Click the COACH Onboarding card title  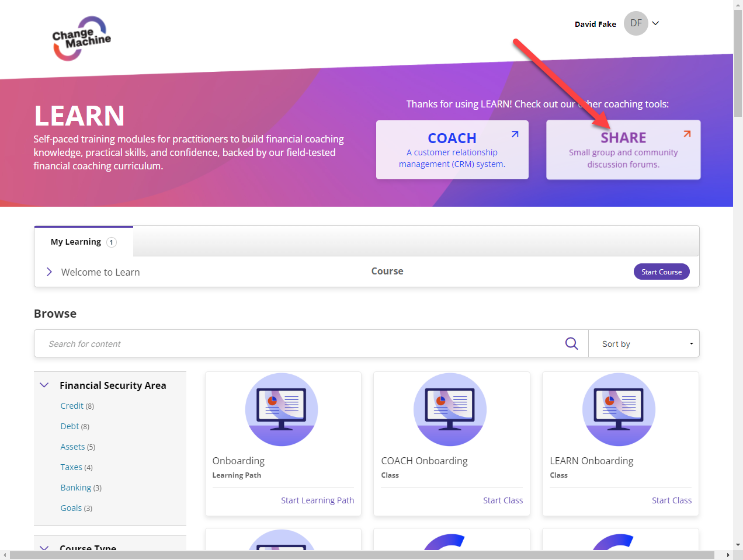point(424,461)
